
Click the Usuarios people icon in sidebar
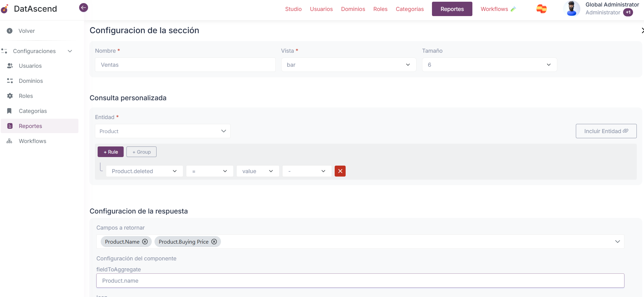pyautogui.click(x=10, y=66)
